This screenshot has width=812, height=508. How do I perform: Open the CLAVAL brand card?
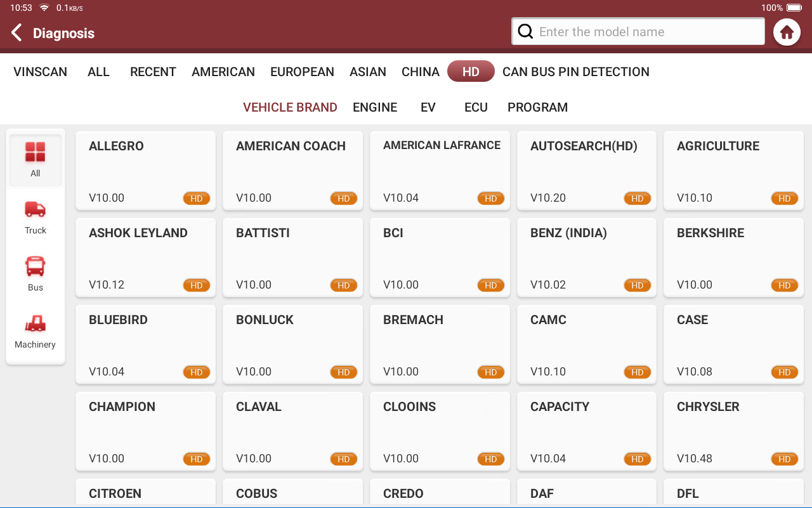point(292,431)
